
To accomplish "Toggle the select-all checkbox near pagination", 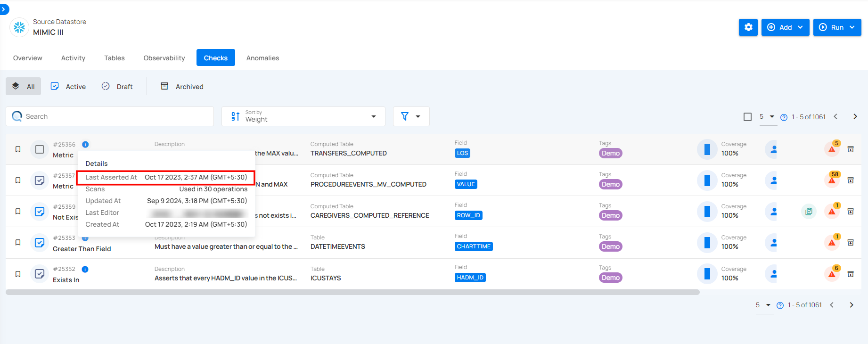I will (x=747, y=117).
